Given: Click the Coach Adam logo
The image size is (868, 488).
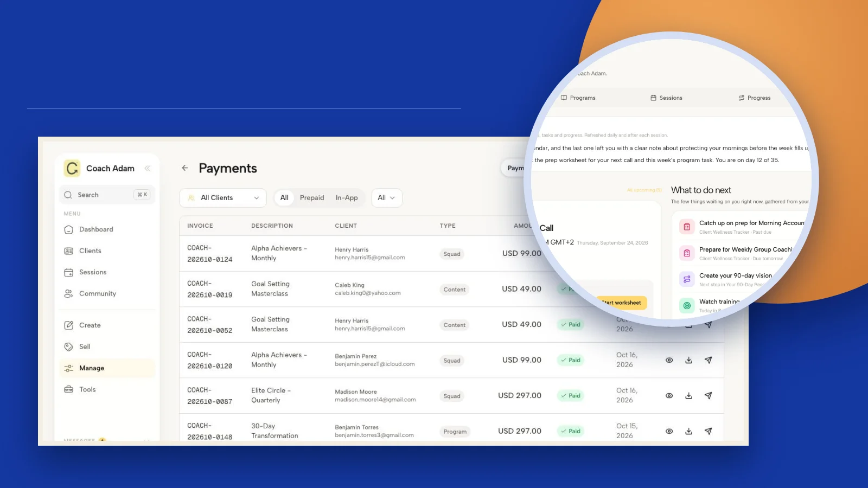Looking at the screenshot, I should pyautogui.click(x=72, y=169).
